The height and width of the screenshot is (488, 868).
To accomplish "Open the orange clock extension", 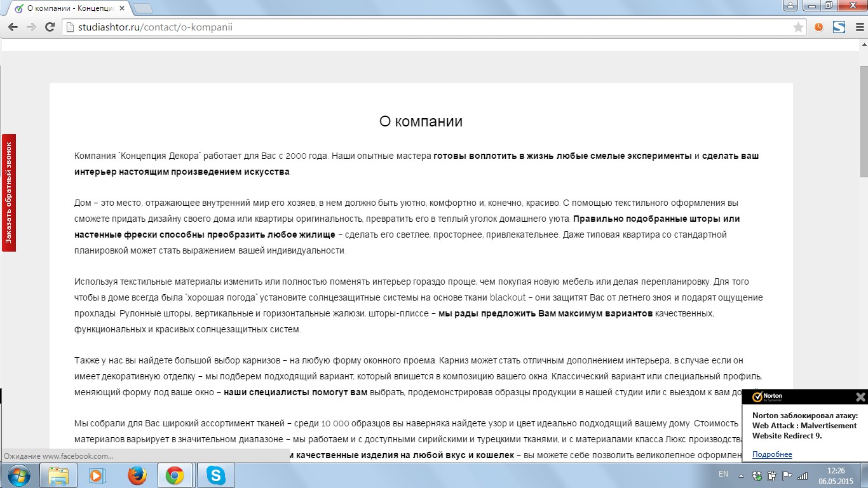I will click(819, 27).
